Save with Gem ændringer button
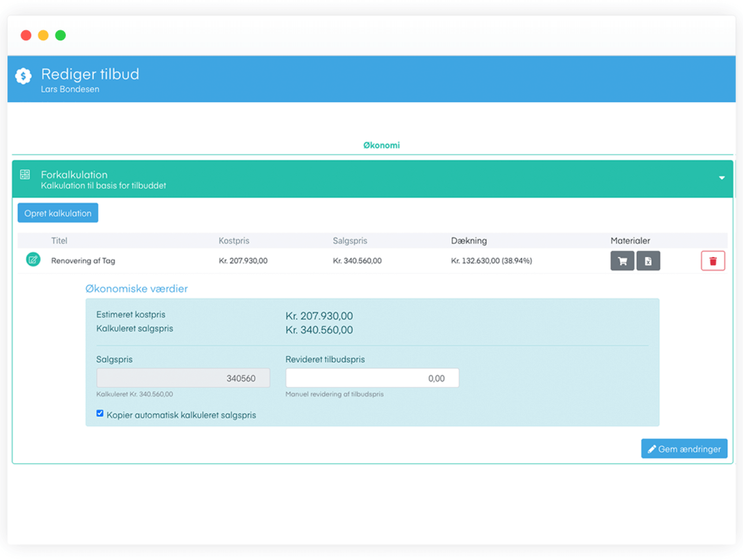743x560 pixels. 684,449
